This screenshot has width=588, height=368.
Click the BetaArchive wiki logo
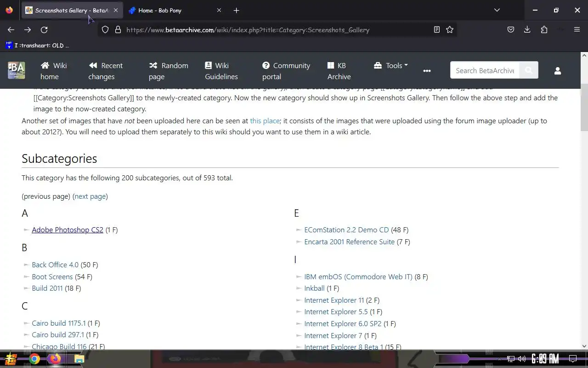pyautogui.click(x=17, y=70)
